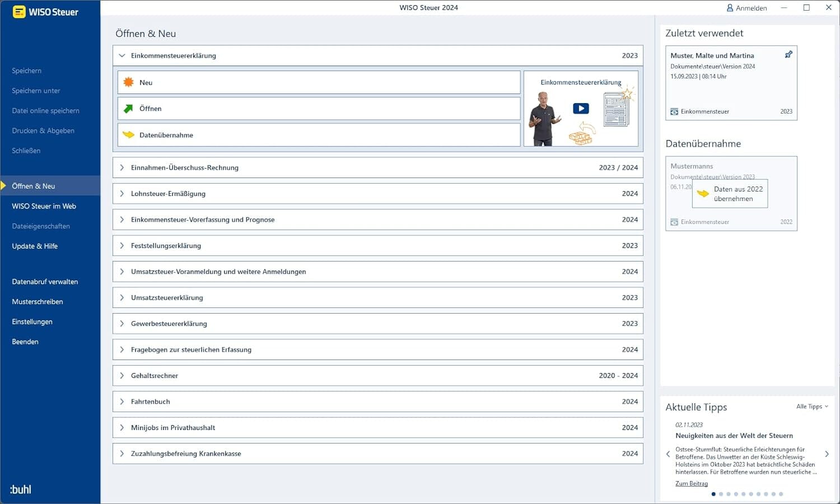Select Datei online speichern

point(46,111)
